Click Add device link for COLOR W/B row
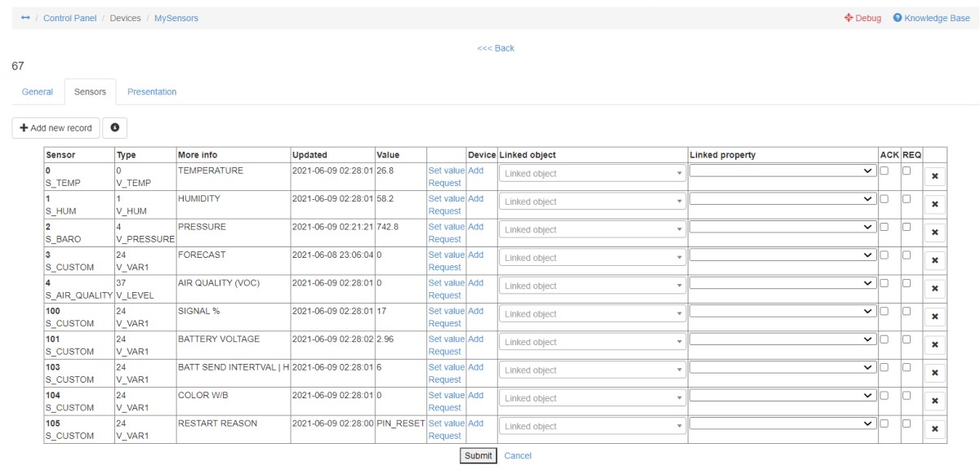The width and height of the screenshot is (980, 470). pos(476,396)
